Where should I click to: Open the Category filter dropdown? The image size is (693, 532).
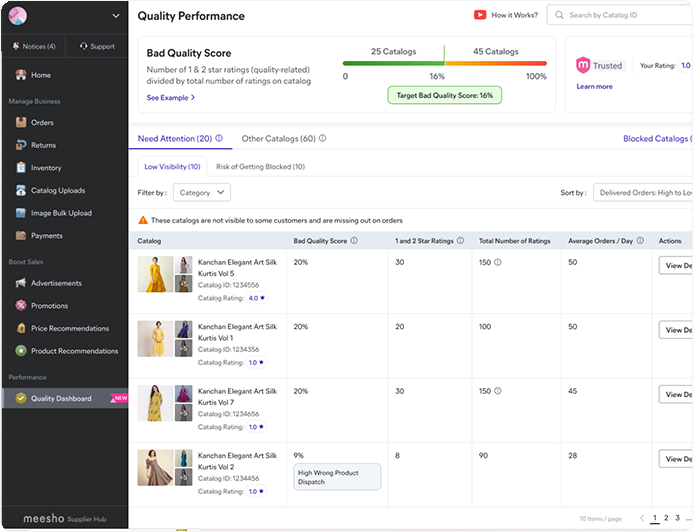202,192
